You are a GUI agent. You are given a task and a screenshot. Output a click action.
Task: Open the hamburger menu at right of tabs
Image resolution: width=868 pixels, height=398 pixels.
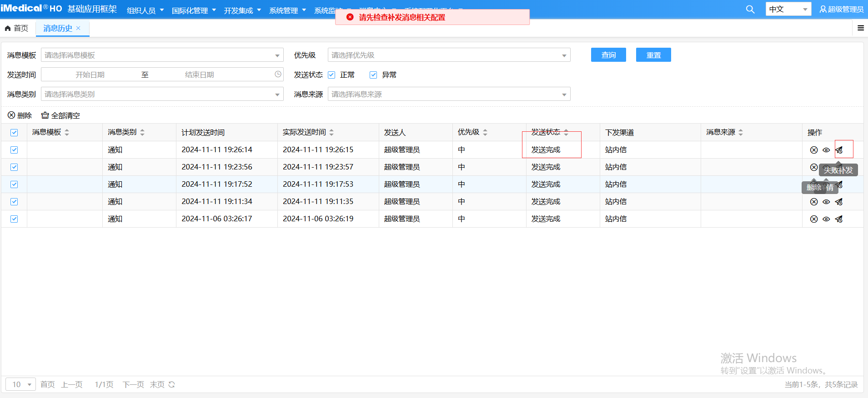tap(860, 28)
